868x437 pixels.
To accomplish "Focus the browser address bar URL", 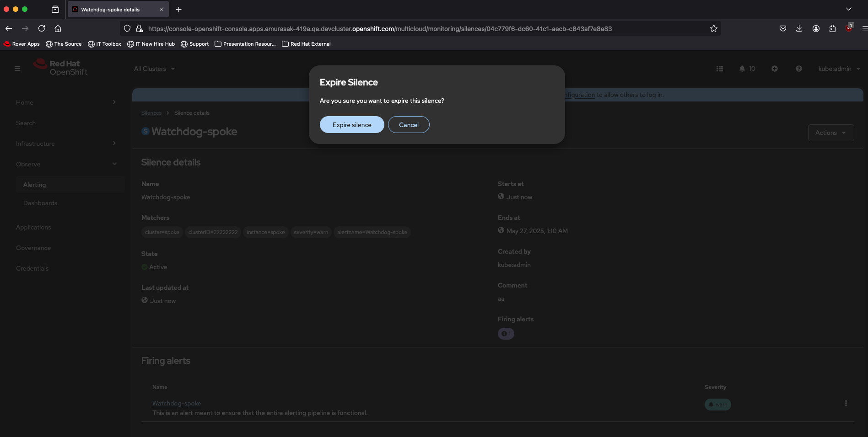I will [x=380, y=29].
